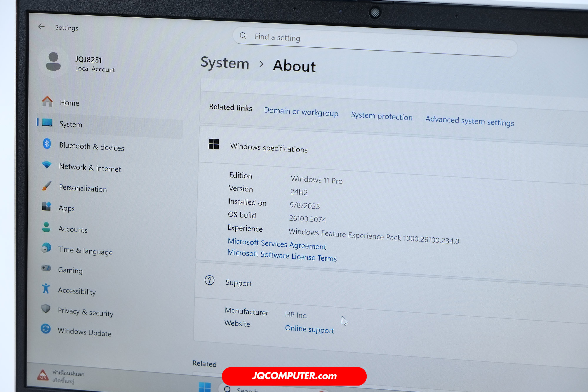Go back using the arrow icon
The image size is (588, 392).
coord(41,27)
